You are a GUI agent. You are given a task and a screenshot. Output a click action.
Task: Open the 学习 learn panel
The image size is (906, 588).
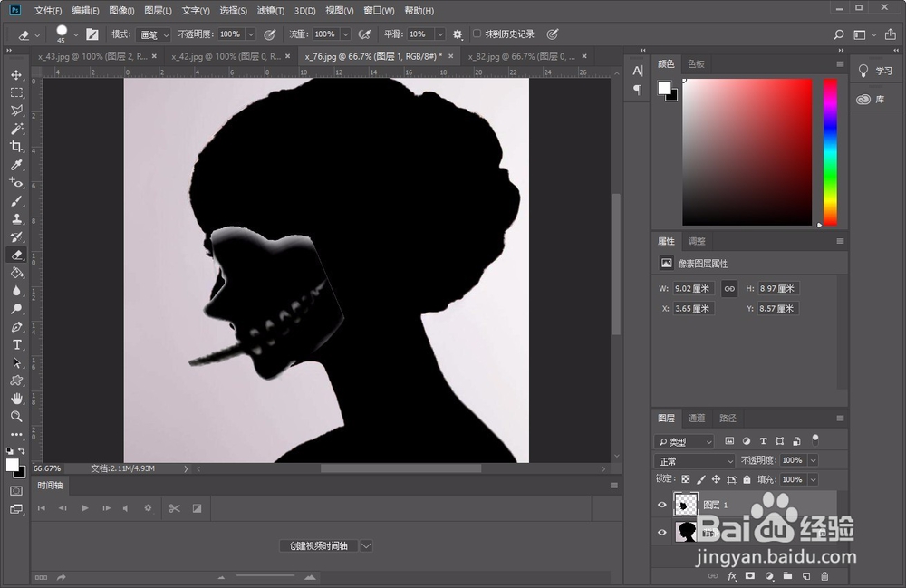click(876, 71)
